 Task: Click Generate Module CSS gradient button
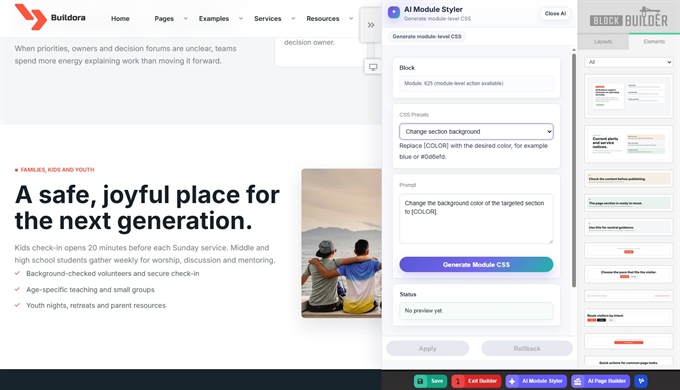[476, 265]
